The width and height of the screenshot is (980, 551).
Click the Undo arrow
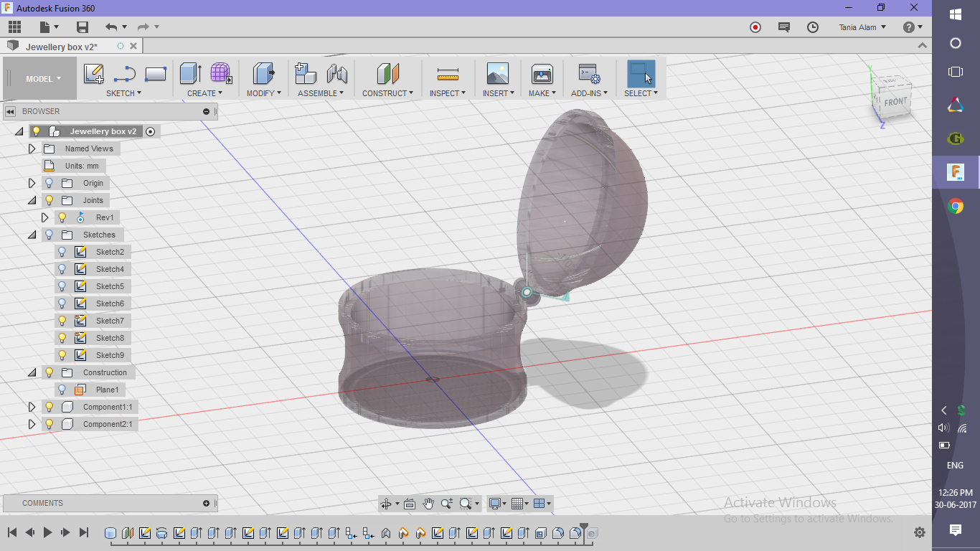point(111,27)
